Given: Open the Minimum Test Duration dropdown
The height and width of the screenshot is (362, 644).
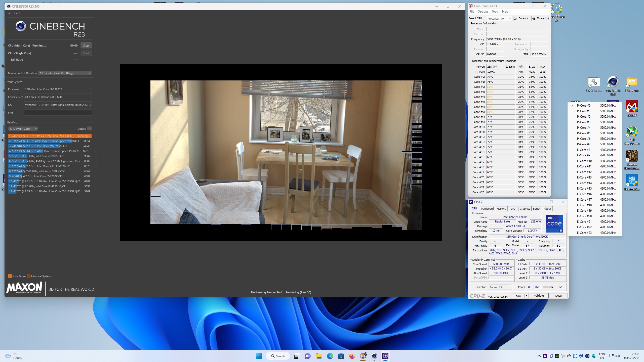Looking at the screenshot, I should [65, 73].
